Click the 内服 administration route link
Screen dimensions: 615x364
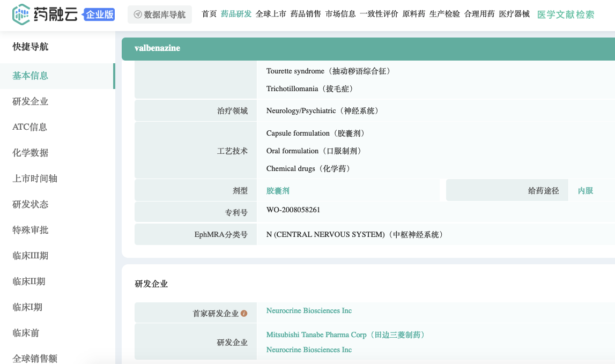[585, 191]
